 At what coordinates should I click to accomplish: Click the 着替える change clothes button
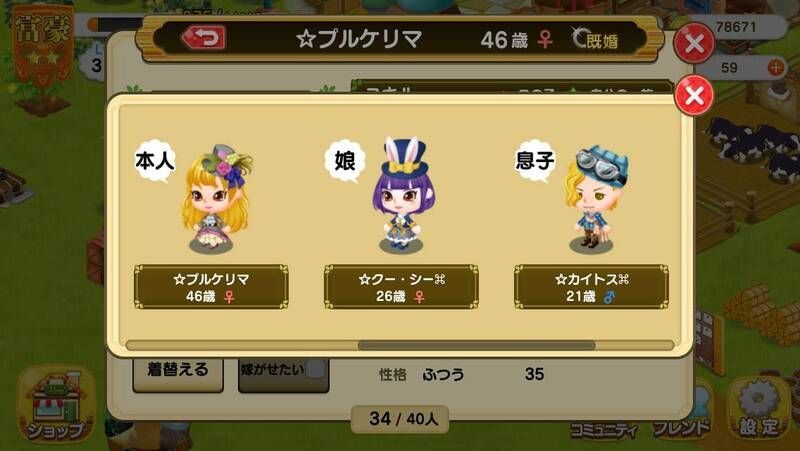[178, 371]
